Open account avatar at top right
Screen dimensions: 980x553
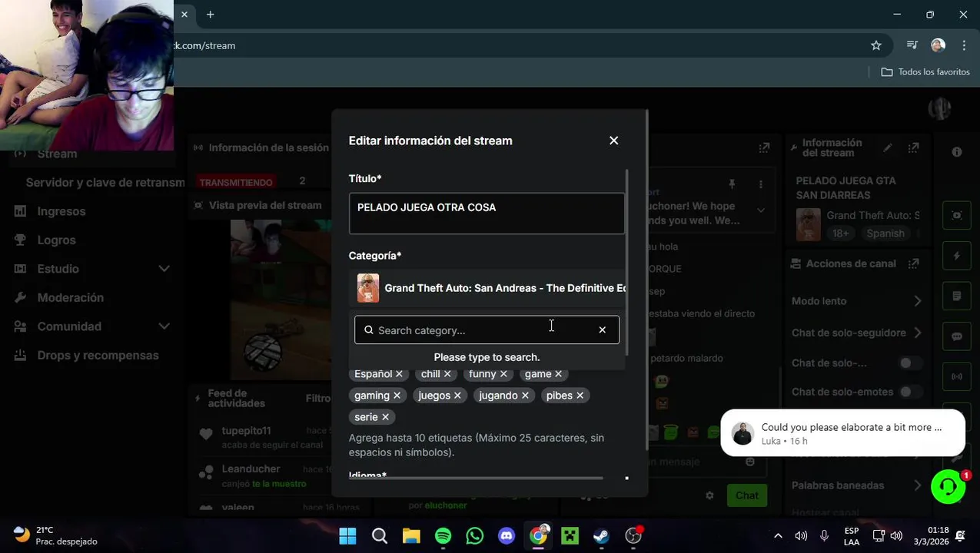click(x=939, y=109)
